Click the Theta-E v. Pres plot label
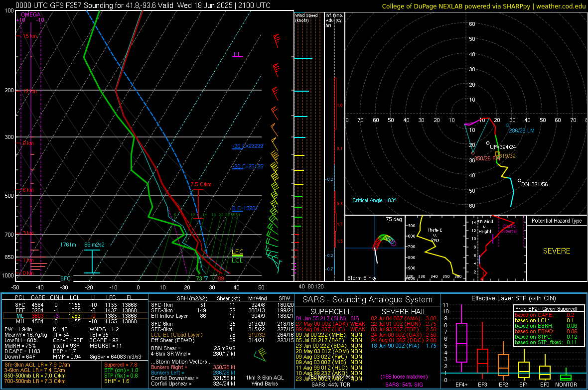The image size is (588, 390). (435, 235)
